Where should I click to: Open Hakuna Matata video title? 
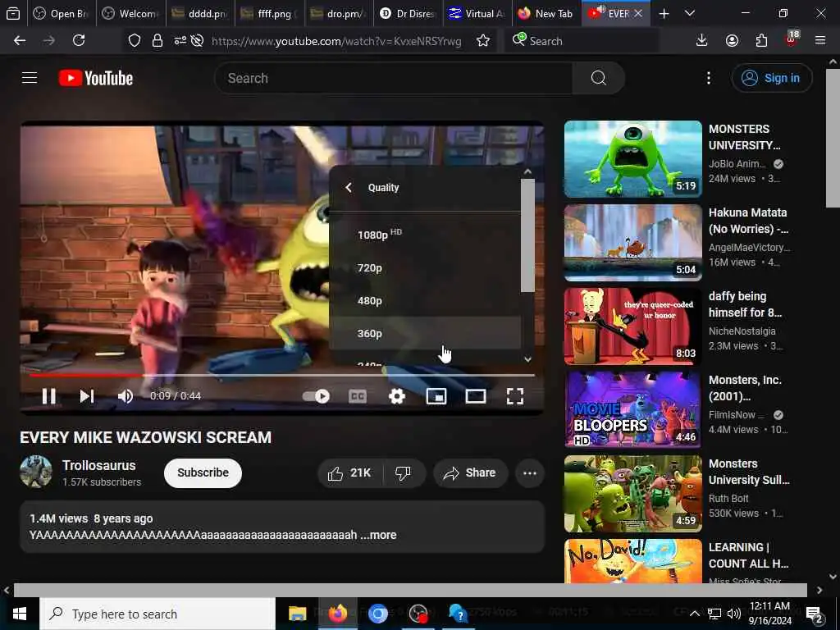(748, 221)
